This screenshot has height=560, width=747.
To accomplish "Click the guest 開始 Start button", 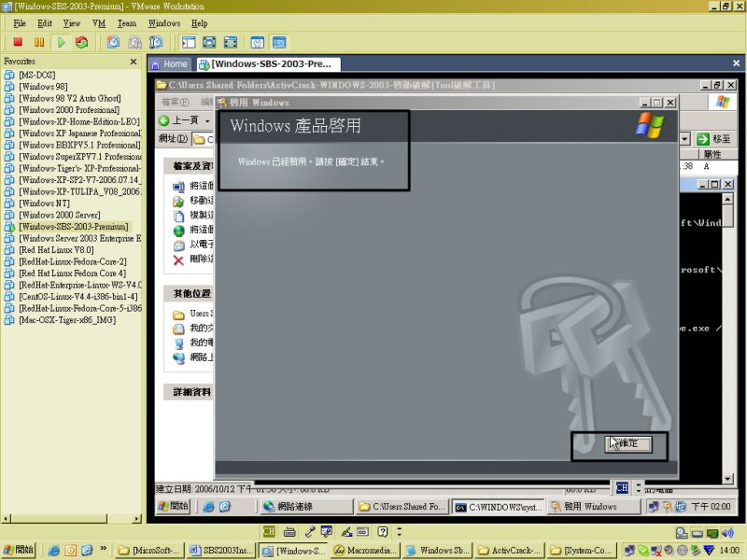I will [174, 506].
